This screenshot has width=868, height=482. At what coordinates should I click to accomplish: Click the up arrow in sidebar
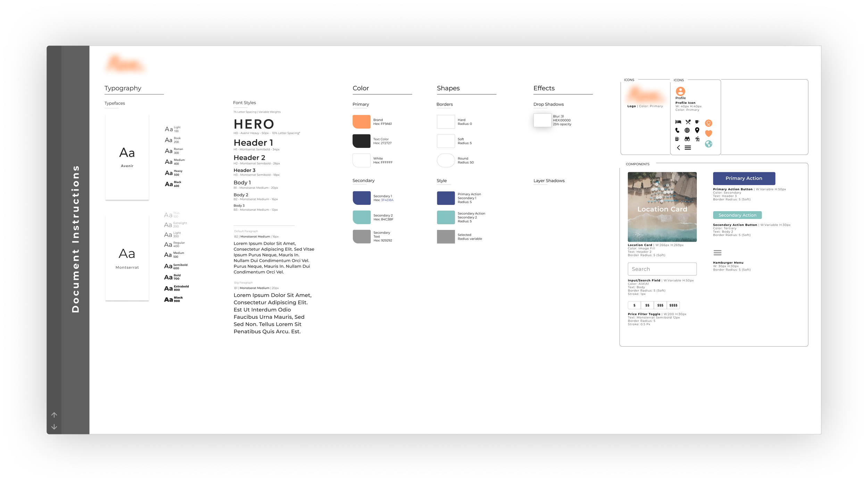[x=54, y=415]
